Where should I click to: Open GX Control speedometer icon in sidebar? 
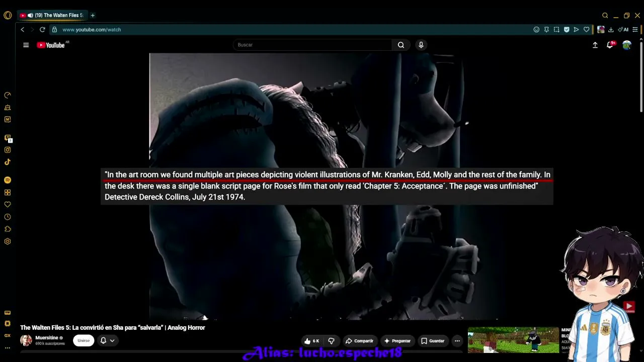pyautogui.click(x=8, y=95)
